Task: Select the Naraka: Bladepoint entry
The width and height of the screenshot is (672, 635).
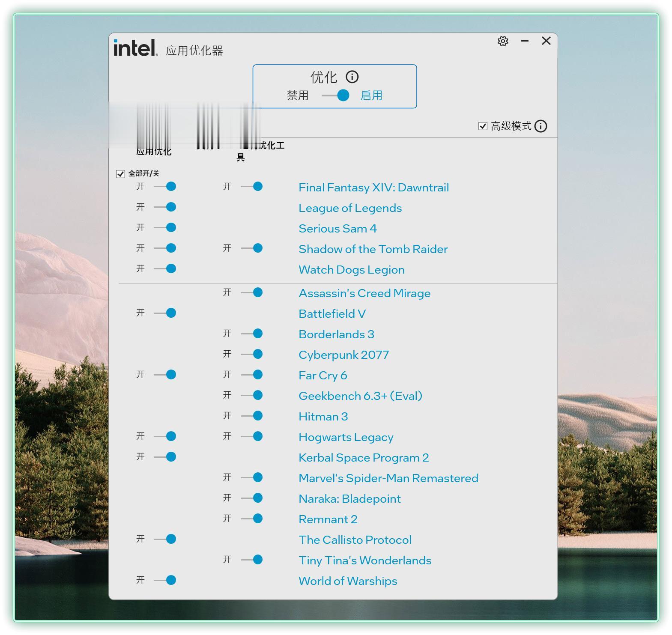Action: (350, 499)
